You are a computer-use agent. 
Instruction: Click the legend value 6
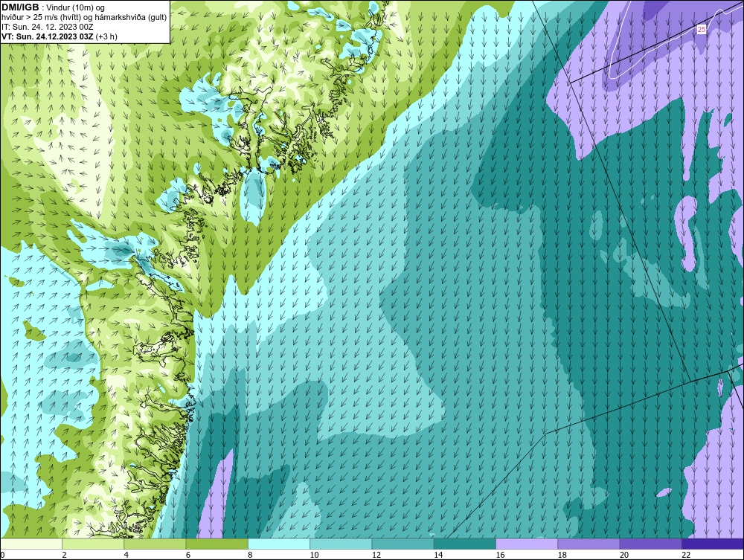pyautogui.click(x=188, y=555)
